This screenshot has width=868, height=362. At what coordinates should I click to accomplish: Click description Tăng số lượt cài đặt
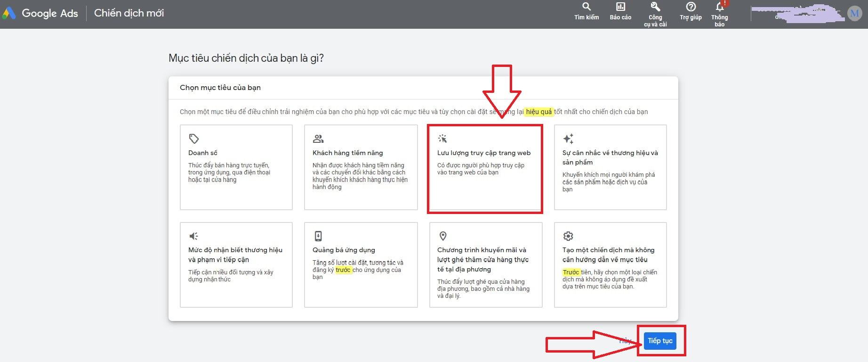(x=358, y=270)
